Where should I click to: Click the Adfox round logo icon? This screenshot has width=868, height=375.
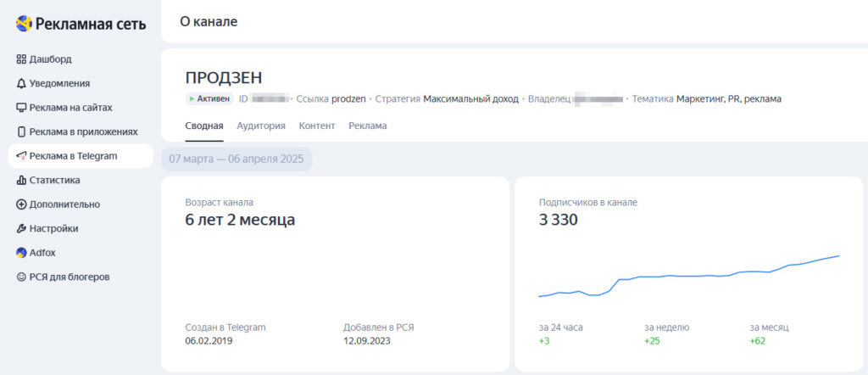[21, 253]
